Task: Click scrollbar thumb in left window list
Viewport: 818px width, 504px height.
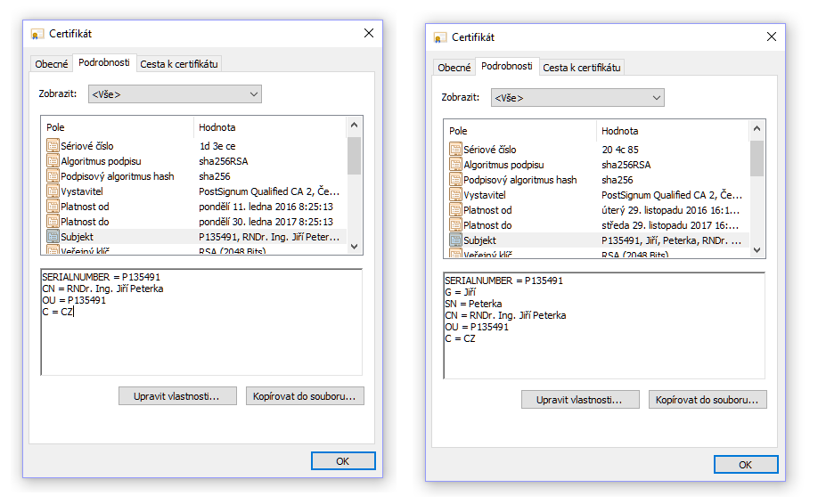Action: (355, 155)
